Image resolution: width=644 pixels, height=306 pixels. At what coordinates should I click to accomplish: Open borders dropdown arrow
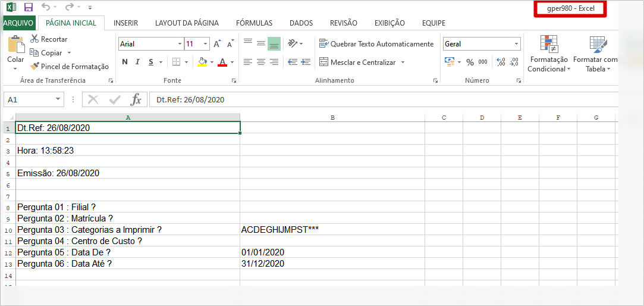tap(187, 63)
